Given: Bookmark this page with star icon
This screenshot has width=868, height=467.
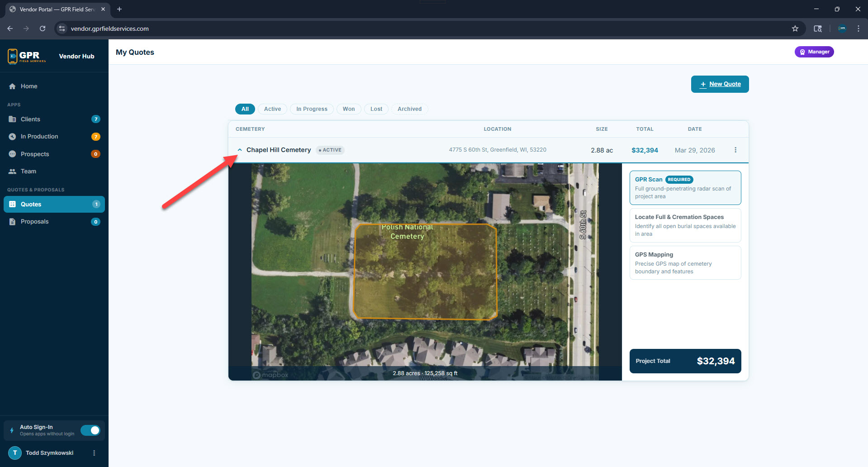Looking at the screenshot, I should pos(795,29).
